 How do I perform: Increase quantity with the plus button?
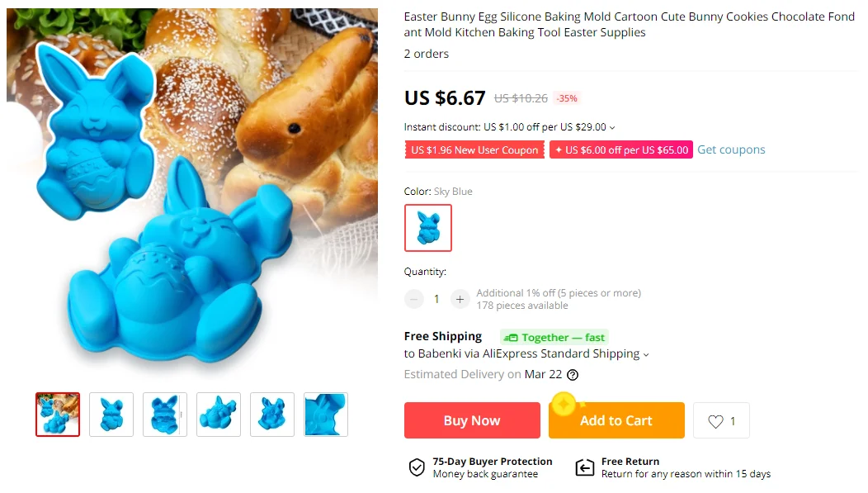click(x=460, y=299)
